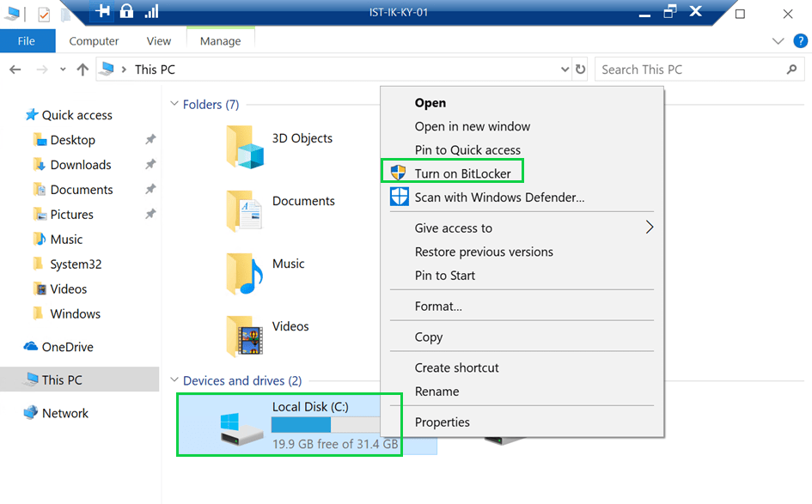Image resolution: width=812 pixels, height=504 pixels.
Task: Collapse the Devices and drives section
Action: (174, 380)
